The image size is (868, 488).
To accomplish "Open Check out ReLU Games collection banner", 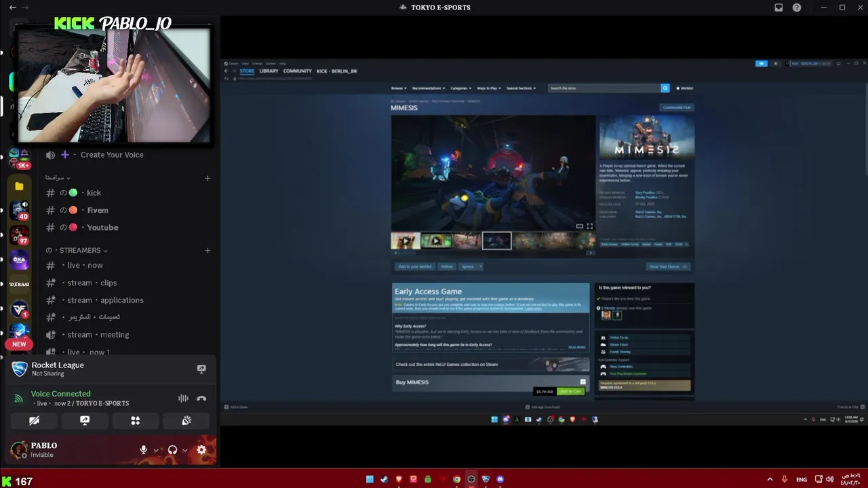I will pyautogui.click(x=491, y=365).
